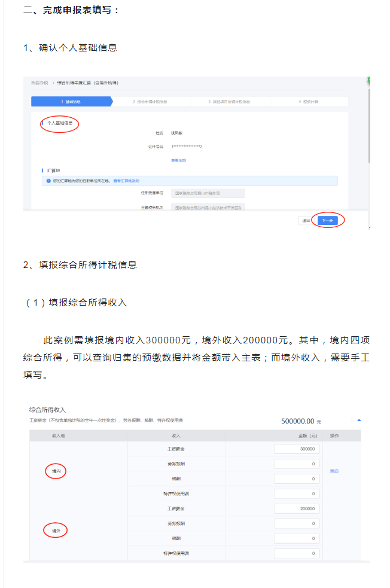
Task: Click overseas 稿酬 amount field
Action: pos(297,539)
